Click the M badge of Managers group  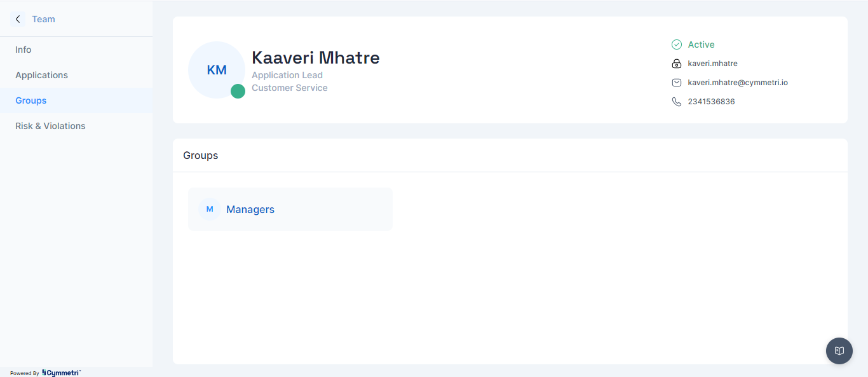pyautogui.click(x=210, y=209)
